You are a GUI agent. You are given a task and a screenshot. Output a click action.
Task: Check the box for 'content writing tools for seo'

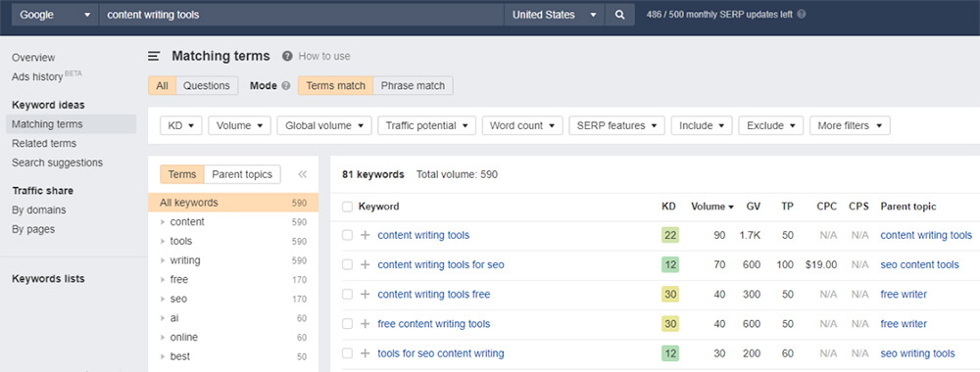[x=348, y=264]
